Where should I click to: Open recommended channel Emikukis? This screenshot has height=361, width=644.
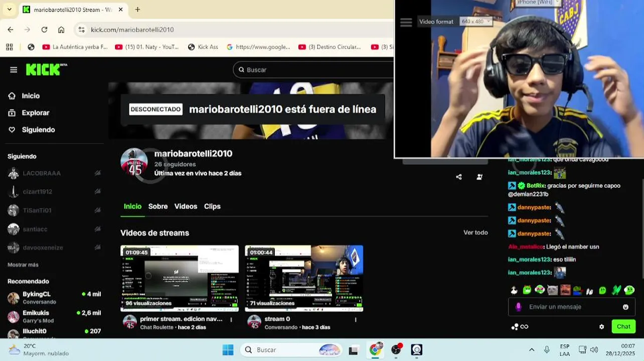coord(54,316)
